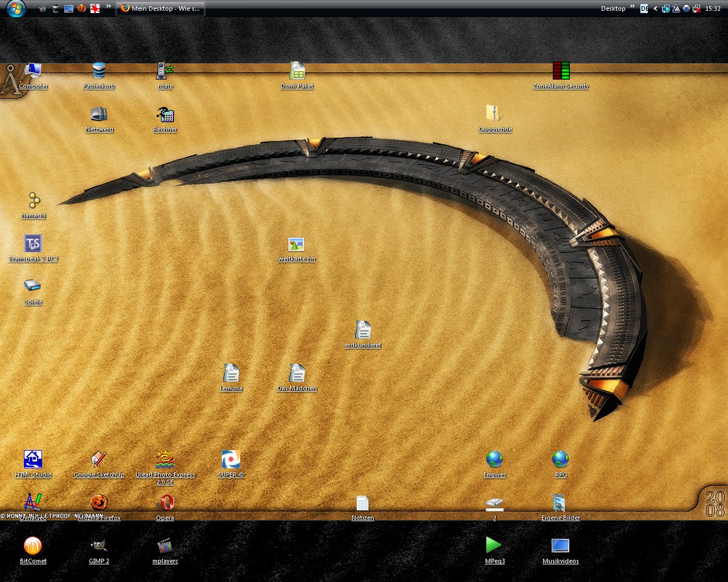Select the Google SketchUp desktop icon
The image size is (728, 582).
tap(99, 460)
